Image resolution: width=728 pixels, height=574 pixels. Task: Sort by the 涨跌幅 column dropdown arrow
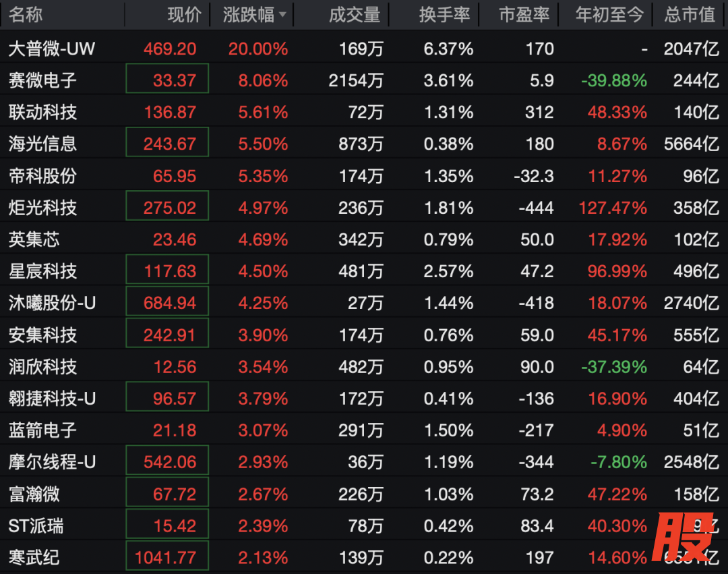pos(282,15)
